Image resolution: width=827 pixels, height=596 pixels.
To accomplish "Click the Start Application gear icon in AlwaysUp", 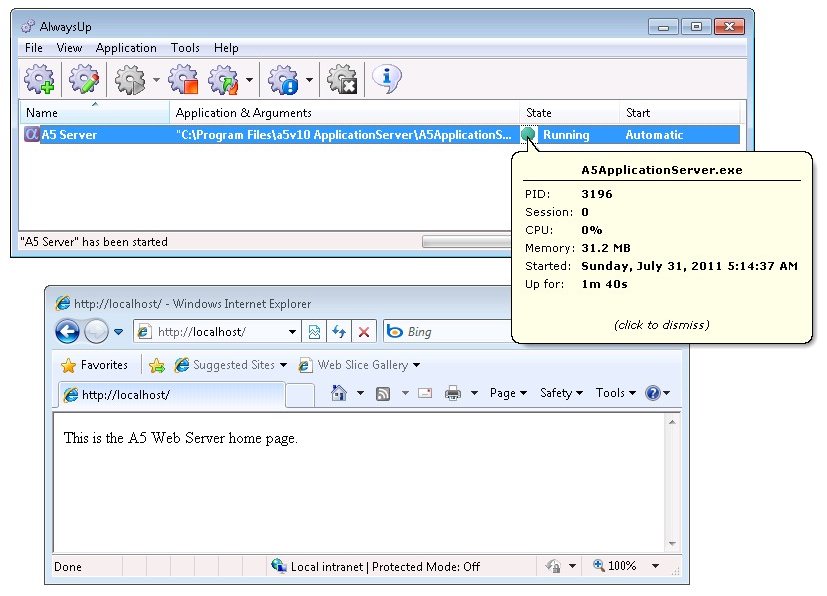I will point(130,80).
